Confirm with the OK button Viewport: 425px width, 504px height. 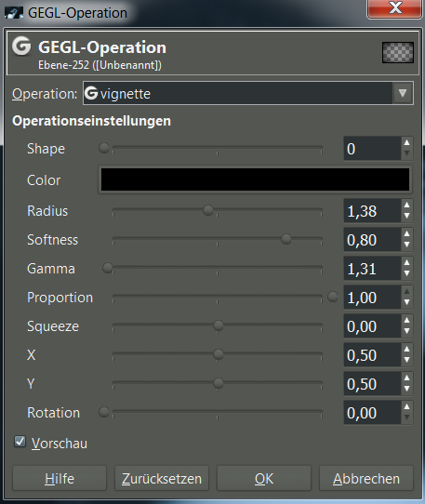tap(264, 478)
